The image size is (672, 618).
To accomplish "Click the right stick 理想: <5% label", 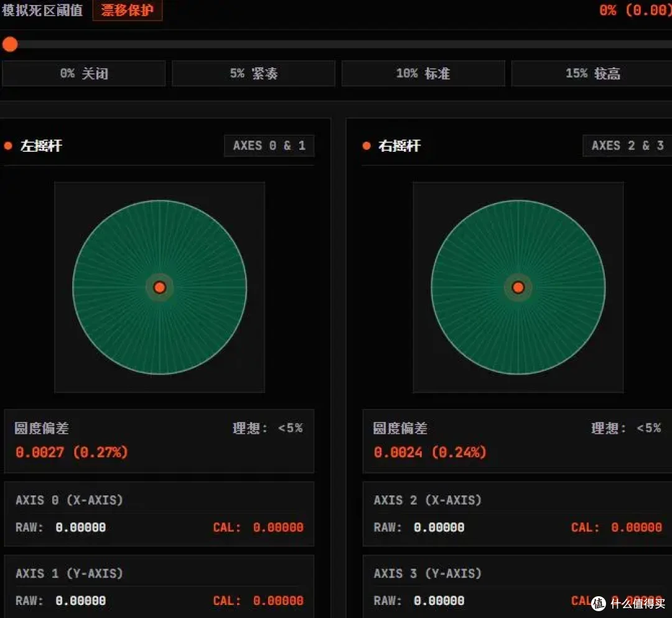I will (x=626, y=428).
